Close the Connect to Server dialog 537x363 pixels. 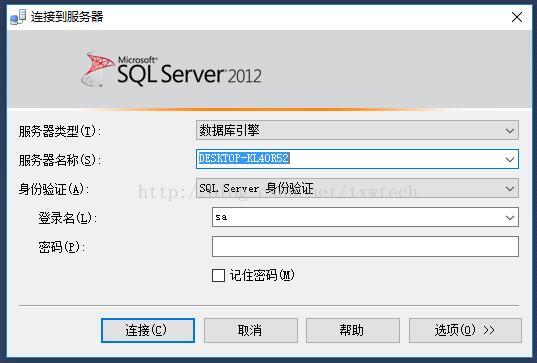coord(516,17)
